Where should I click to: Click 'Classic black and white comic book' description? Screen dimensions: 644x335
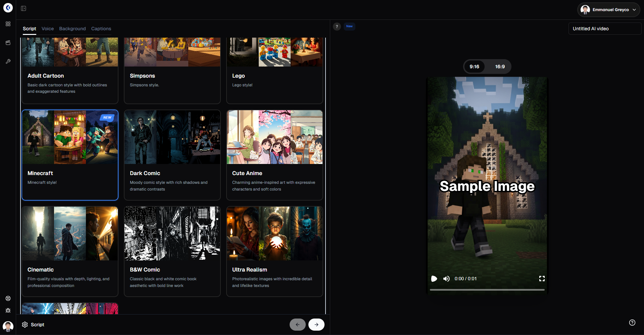163,282
